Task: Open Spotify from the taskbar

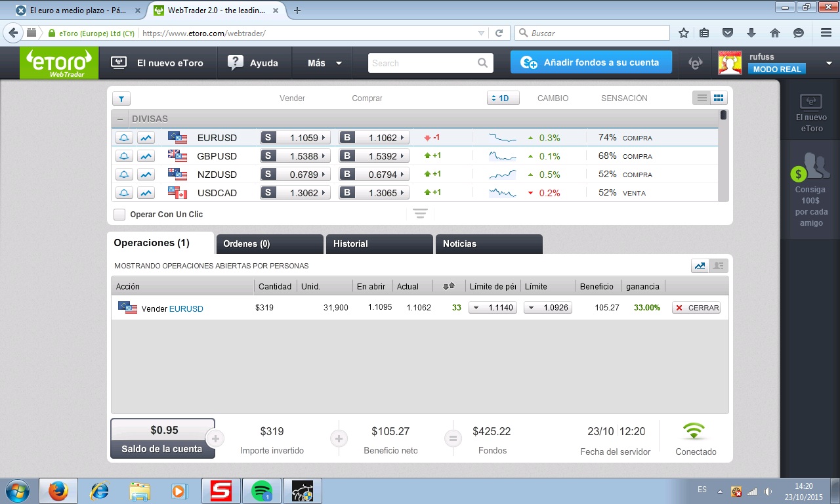Action: click(262, 491)
